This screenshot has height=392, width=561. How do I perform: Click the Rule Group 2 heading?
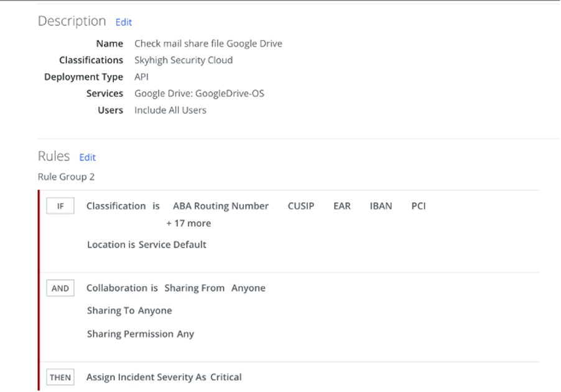(66, 177)
